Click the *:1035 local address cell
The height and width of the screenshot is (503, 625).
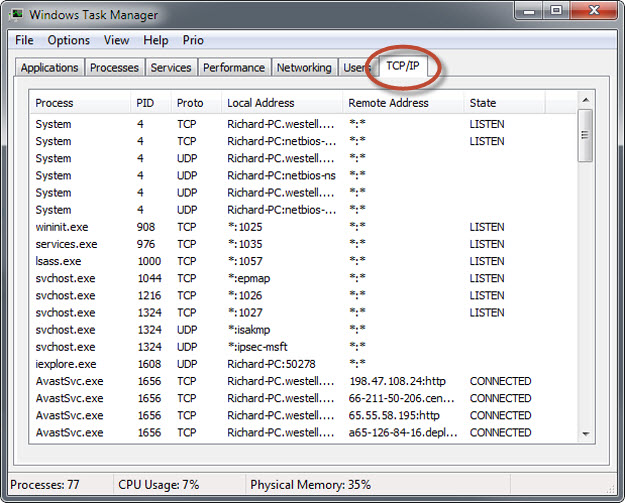(x=245, y=244)
